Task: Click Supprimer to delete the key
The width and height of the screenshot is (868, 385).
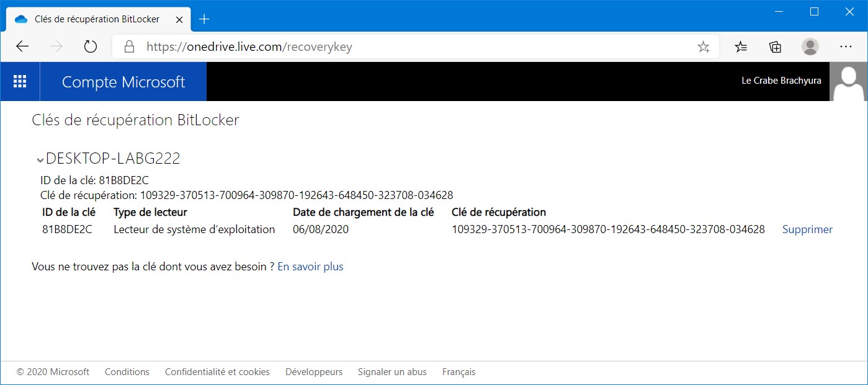Action: [807, 229]
